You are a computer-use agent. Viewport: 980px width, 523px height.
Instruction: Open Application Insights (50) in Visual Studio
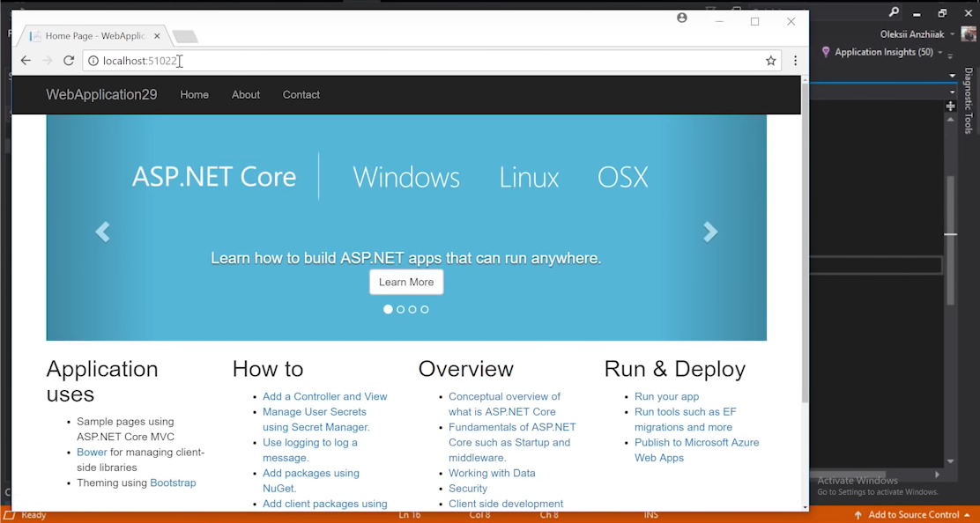pos(883,53)
